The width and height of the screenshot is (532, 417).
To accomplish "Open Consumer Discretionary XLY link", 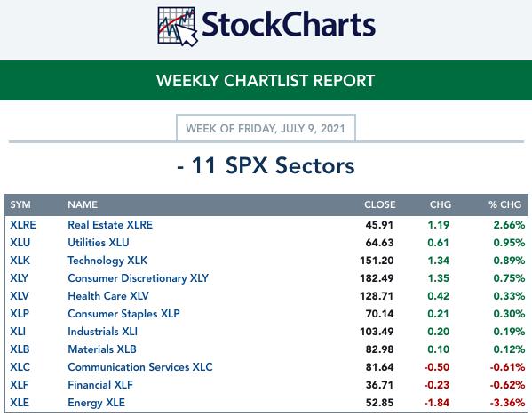I will (x=138, y=278).
